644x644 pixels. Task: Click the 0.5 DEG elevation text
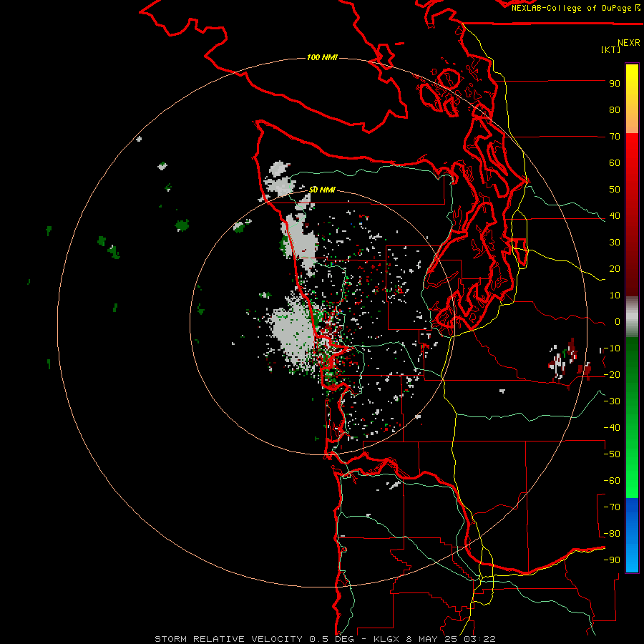coord(331,639)
